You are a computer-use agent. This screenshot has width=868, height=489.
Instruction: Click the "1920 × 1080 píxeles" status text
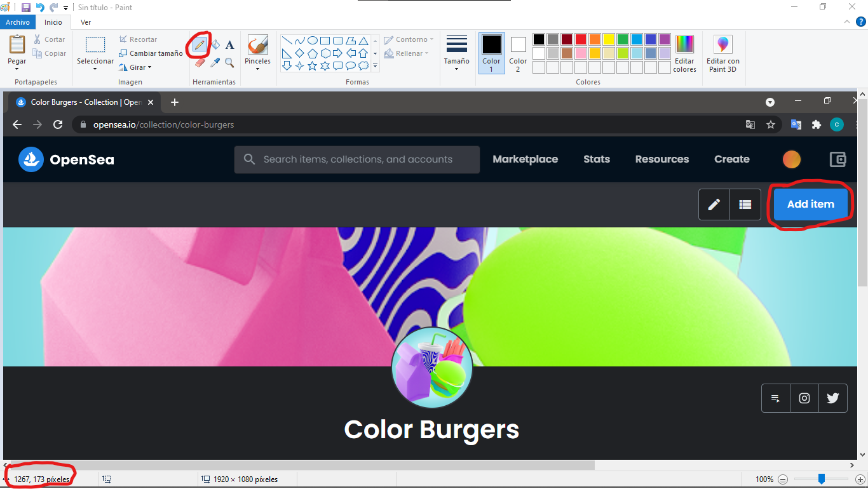click(x=245, y=479)
